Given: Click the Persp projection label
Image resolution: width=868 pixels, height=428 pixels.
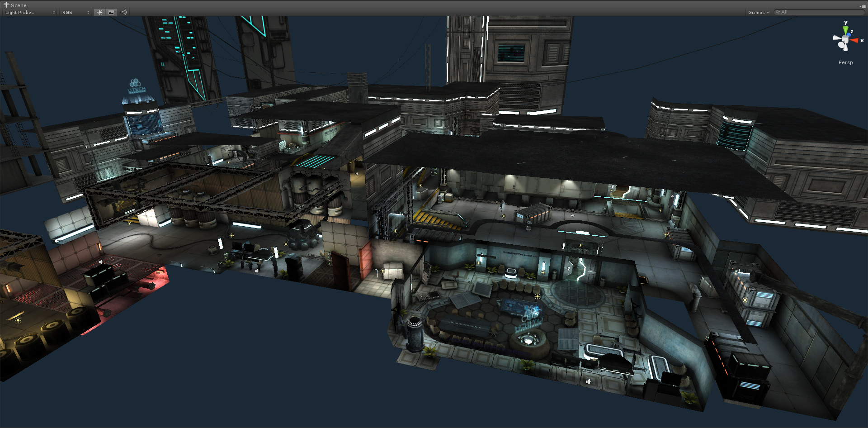Looking at the screenshot, I should [x=845, y=62].
